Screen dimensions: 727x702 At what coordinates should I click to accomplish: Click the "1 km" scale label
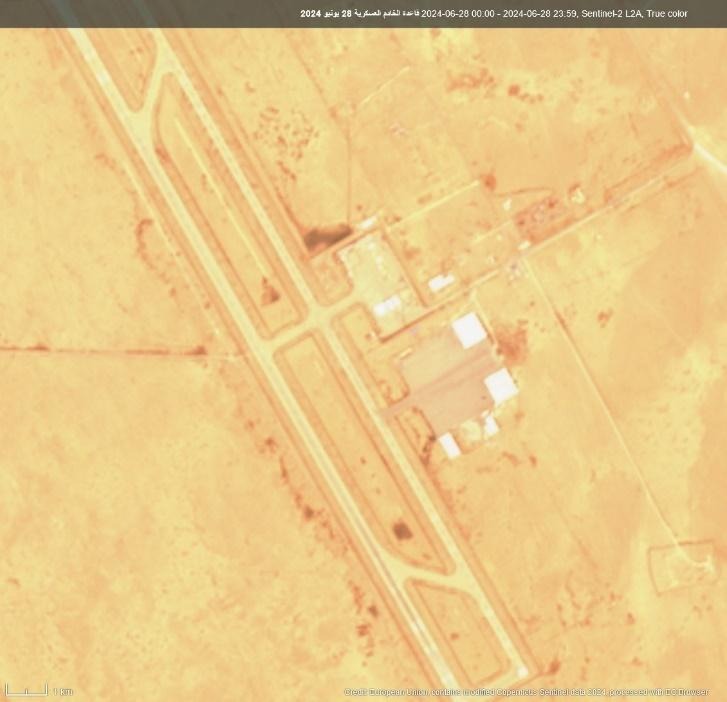click(x=63, y=691)
